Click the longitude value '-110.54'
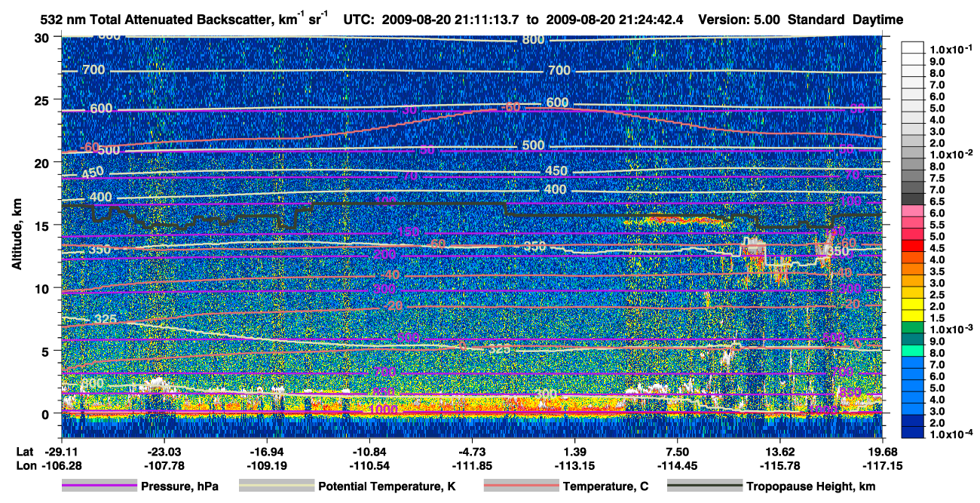Screen dimensions: 980x503 [369, 465]
